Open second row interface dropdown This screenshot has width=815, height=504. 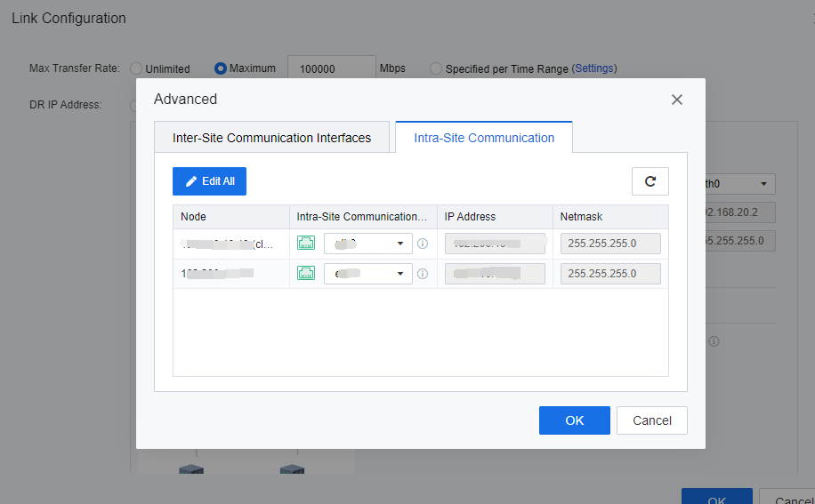coord(367,274)
